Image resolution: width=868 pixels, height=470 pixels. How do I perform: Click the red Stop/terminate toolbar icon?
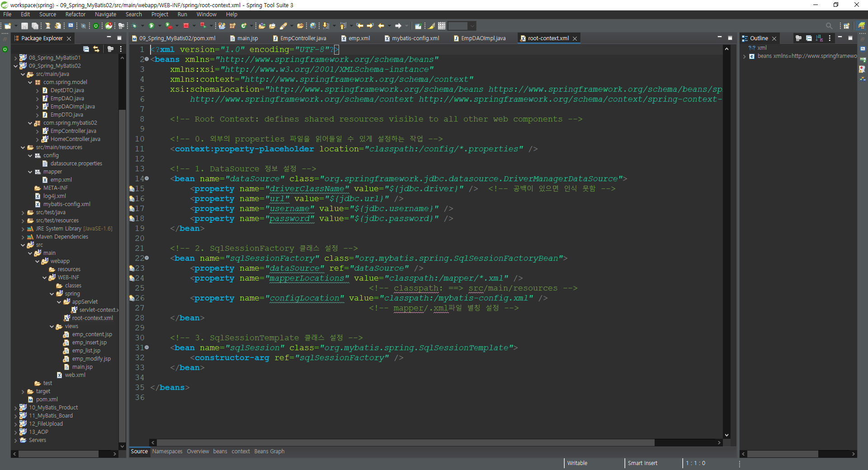(186, 26)
